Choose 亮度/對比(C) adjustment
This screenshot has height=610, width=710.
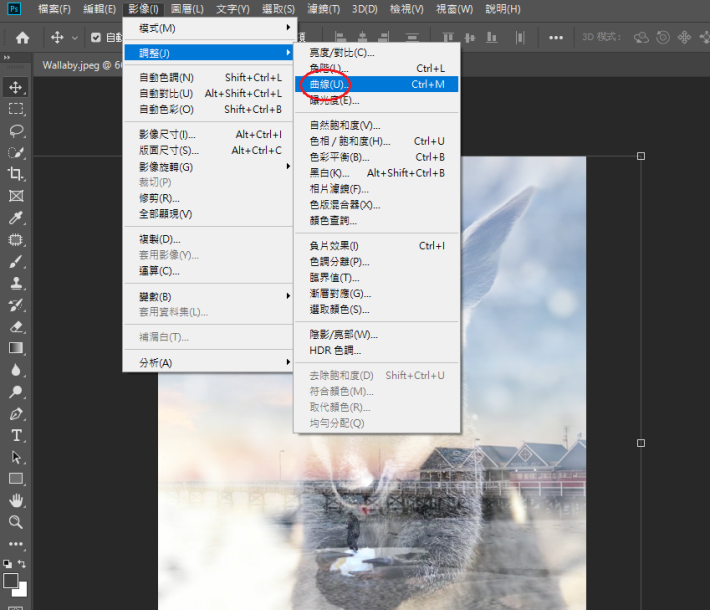377,53
